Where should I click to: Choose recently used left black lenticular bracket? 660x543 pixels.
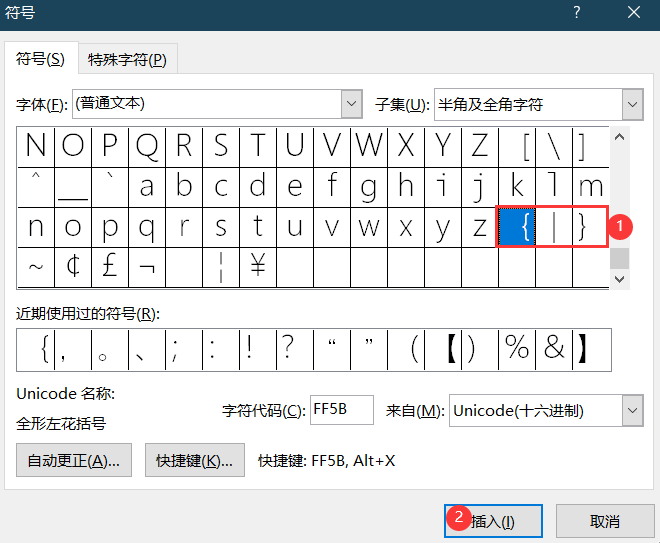pos(443,350)
